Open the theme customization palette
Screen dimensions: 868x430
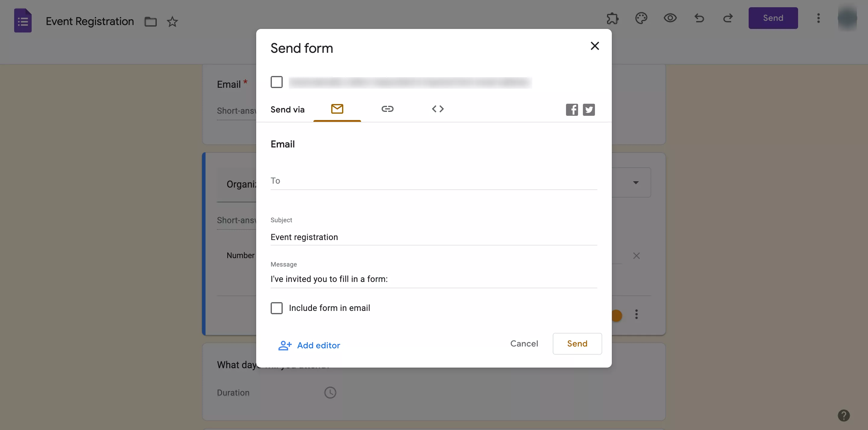pos(641,18)
